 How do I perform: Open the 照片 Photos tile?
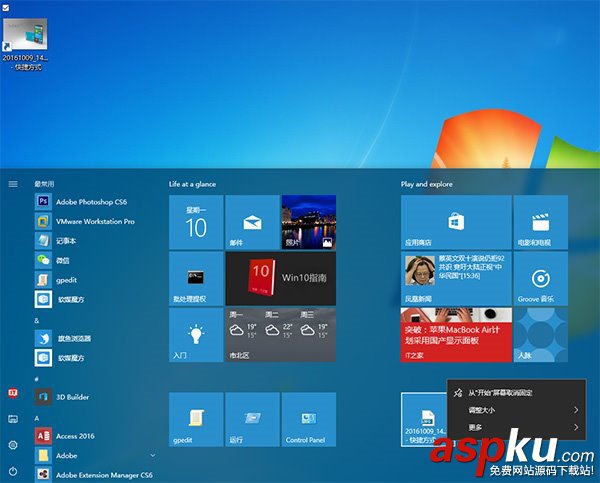(308, 222)
